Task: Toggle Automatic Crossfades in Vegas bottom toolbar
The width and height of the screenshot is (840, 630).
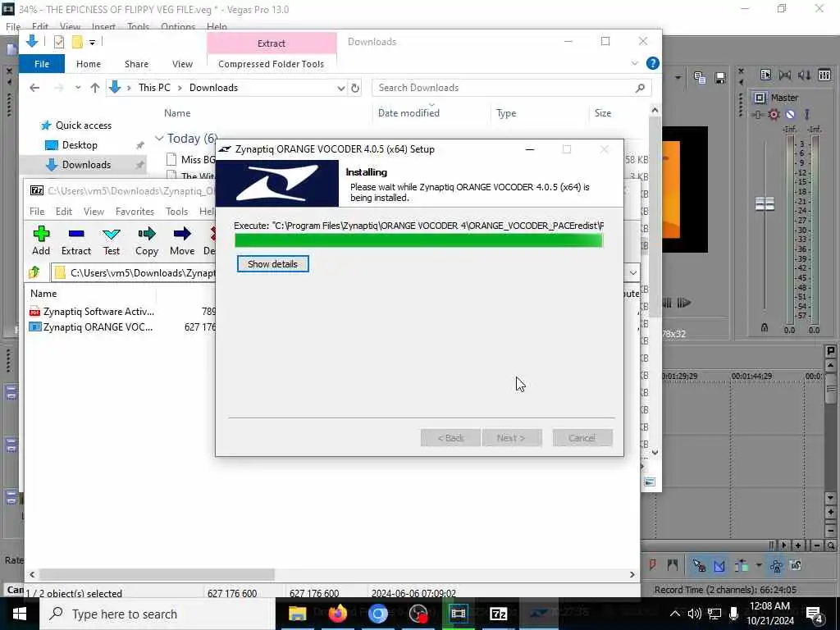Action: point(719,565)
